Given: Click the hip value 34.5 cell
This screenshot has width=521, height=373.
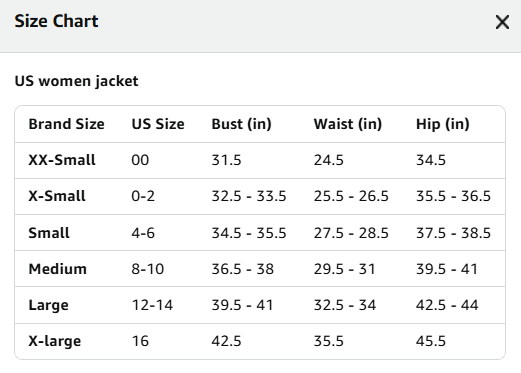Looking at the screenshot, I should [x=431, y=160].
